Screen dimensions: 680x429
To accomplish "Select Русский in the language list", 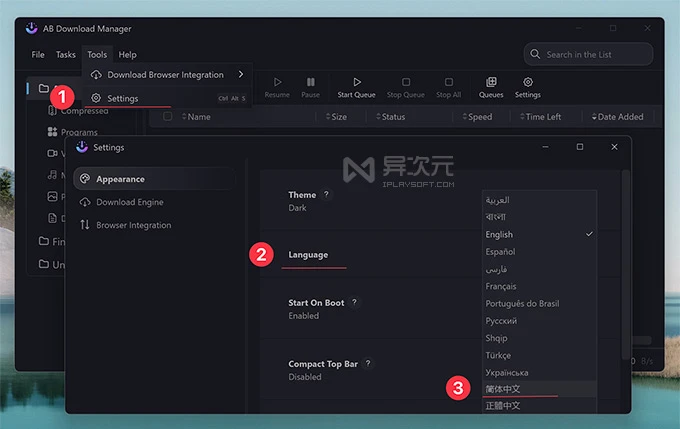I will click(x=539, y=321).
